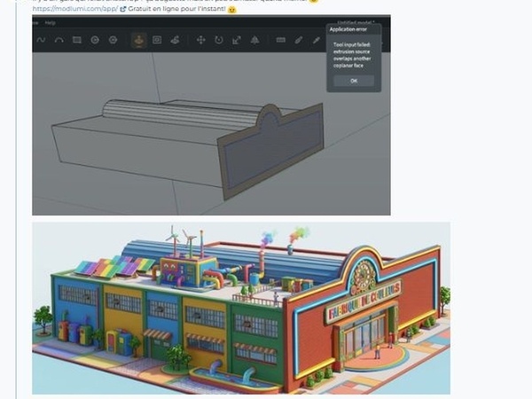Select the tape measure tool icon
The width and height of the screenshot is (532, 399).
[280, 40]
